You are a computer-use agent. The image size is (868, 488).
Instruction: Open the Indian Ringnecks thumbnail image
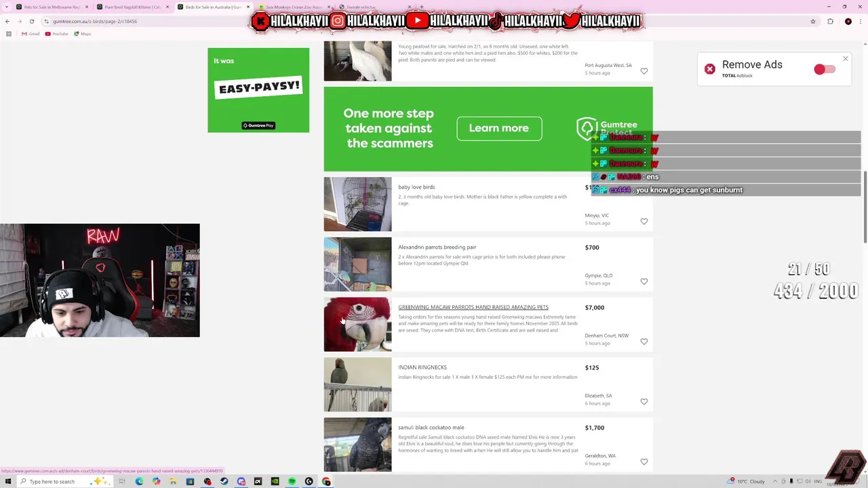(357, 384)
